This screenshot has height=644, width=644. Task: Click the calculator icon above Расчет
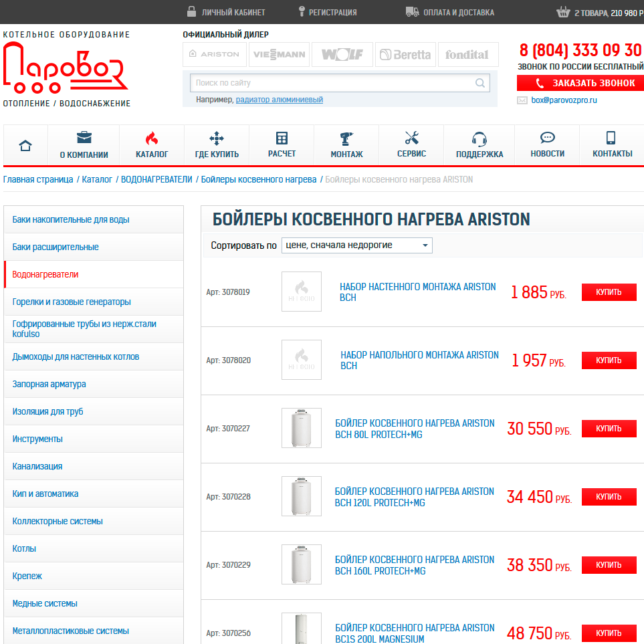pos(282,138)
